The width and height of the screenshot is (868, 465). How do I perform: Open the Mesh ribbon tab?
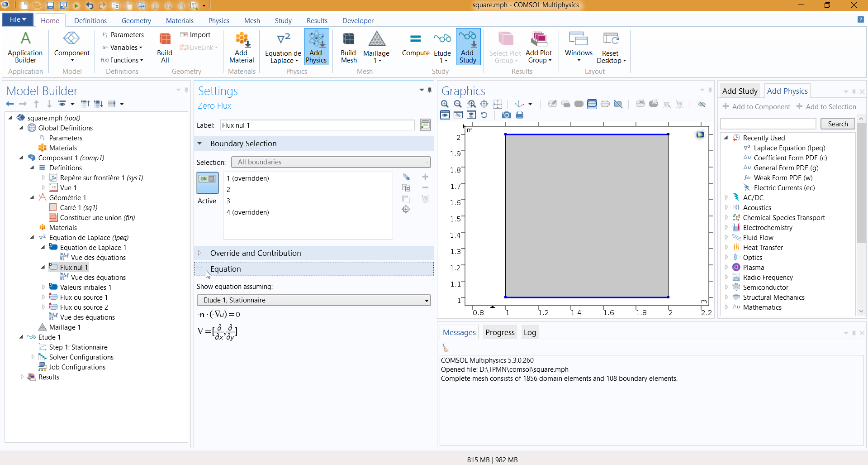click(x=252, y=21)
